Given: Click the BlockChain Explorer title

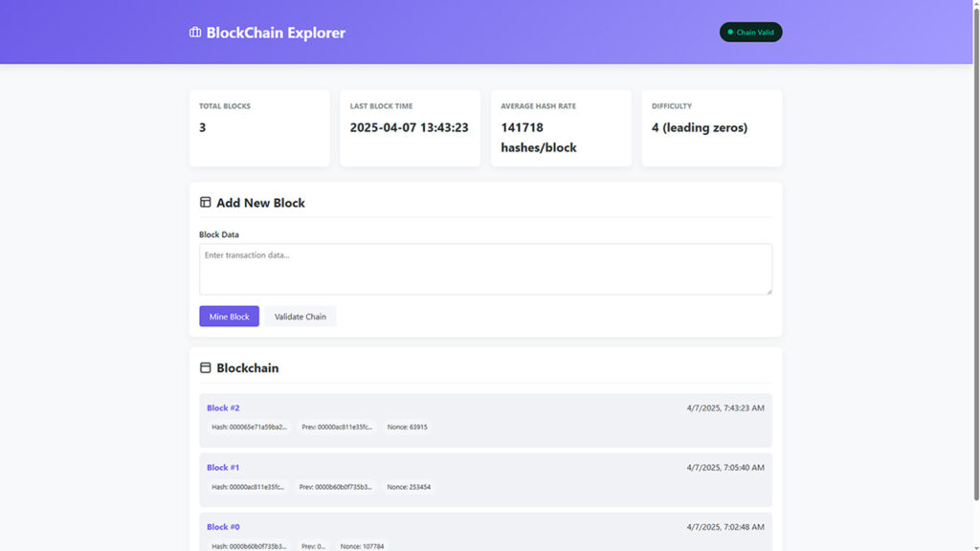Looking at the screenshot, I should (x=276, y=33).
